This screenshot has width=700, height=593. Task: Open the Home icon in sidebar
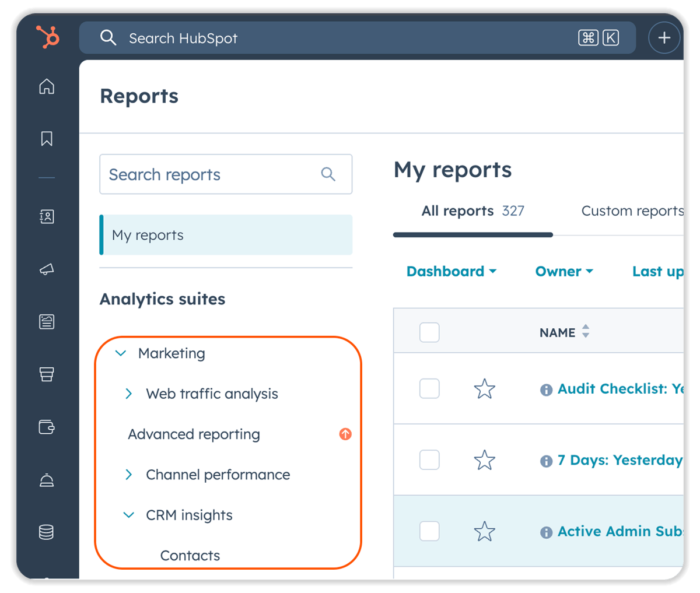47,86
